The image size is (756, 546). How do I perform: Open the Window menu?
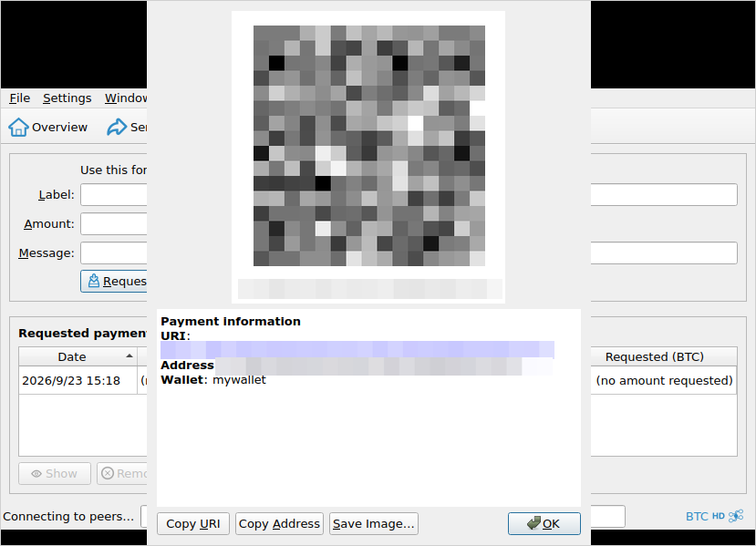tap(126, 98)
